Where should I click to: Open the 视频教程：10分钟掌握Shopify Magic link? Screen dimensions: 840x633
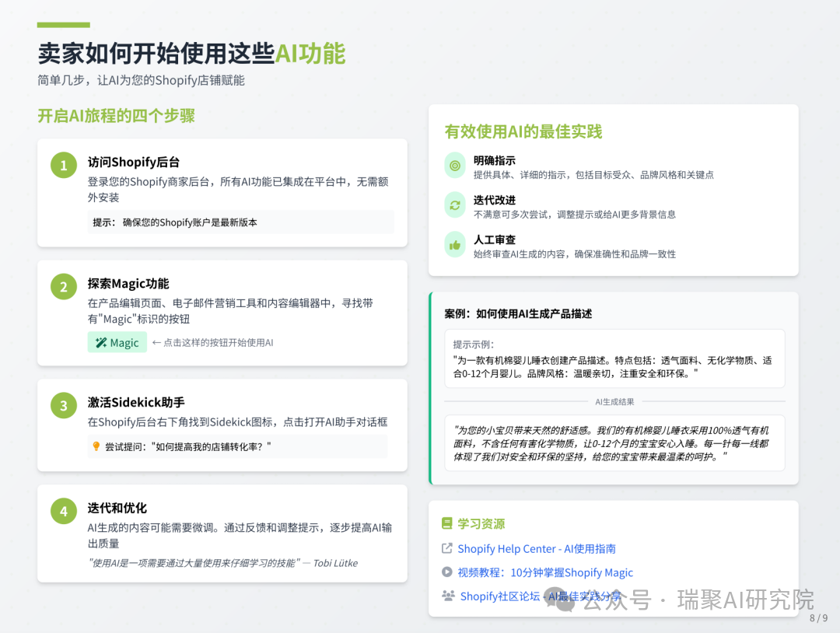pyautogui.click(x=545, y=572)
